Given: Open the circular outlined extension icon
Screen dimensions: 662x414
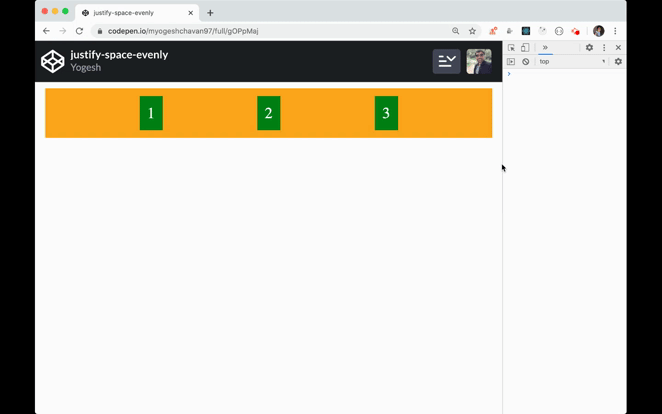Looking at the screenshot, I should coord(559,31).
